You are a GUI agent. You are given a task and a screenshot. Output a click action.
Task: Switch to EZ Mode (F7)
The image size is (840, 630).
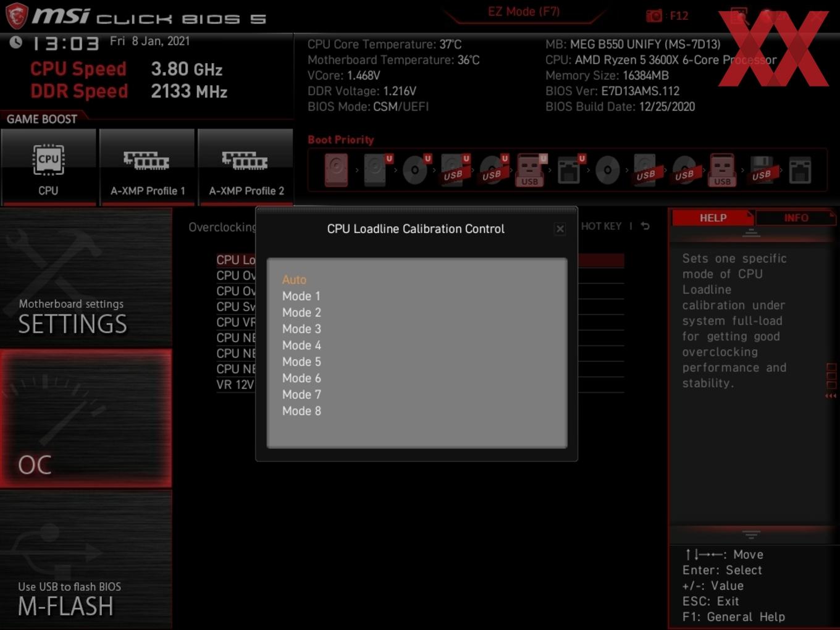[x=524, y=12]
